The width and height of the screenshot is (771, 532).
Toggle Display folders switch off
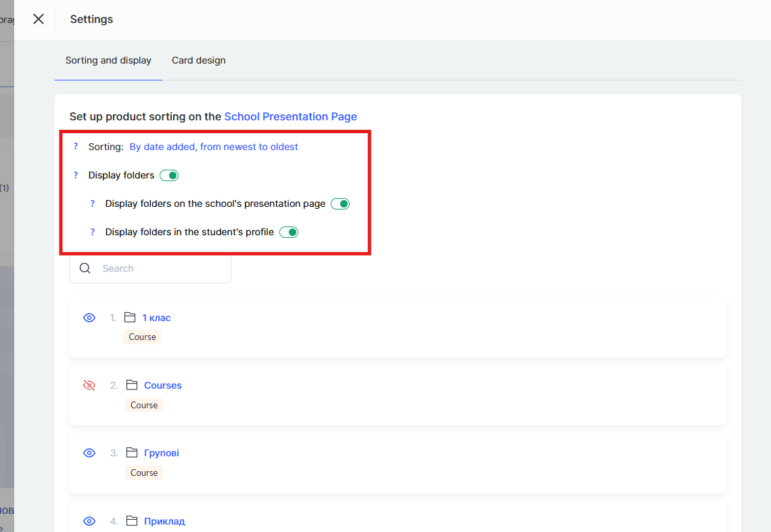(169, 175)
